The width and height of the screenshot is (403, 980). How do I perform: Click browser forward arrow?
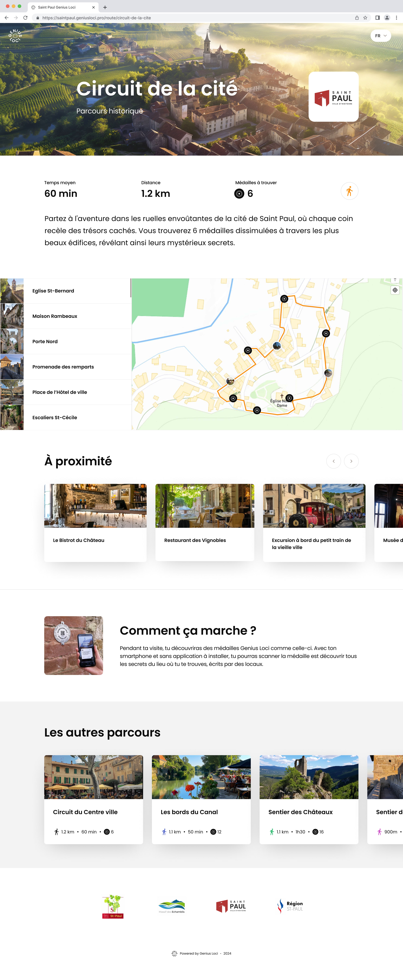16,18
